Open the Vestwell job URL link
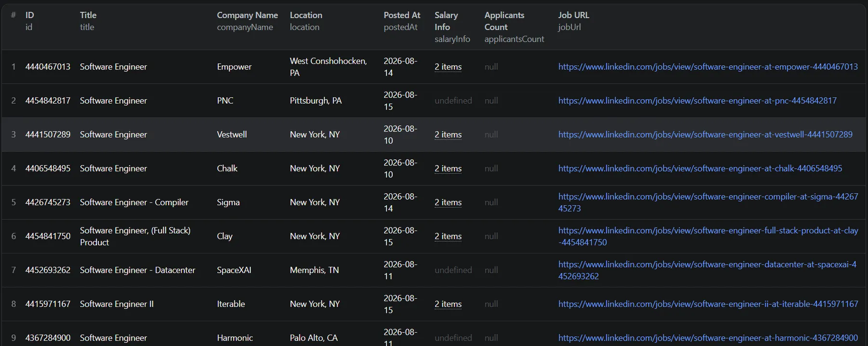Image resolution: width=868 pixels, height=346 pixels. click(705, 134)
